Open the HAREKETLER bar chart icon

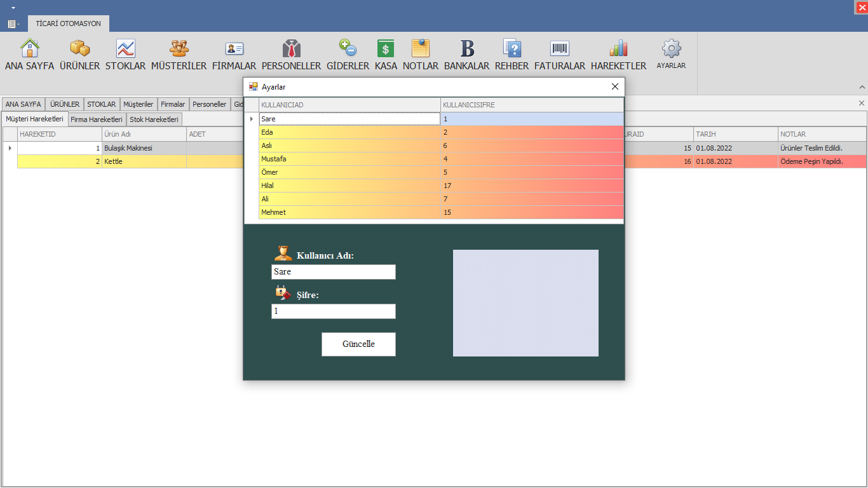coord(618,48)
